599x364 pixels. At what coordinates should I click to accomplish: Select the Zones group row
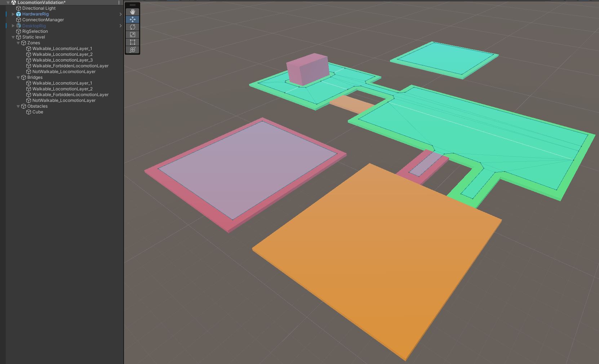(x=34, y=43)
